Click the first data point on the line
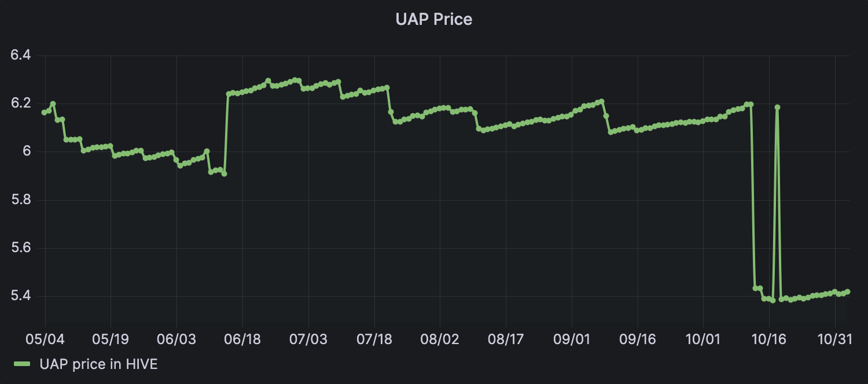The height and width of the screenshot is (384, 868). click(x=44, y=112)
